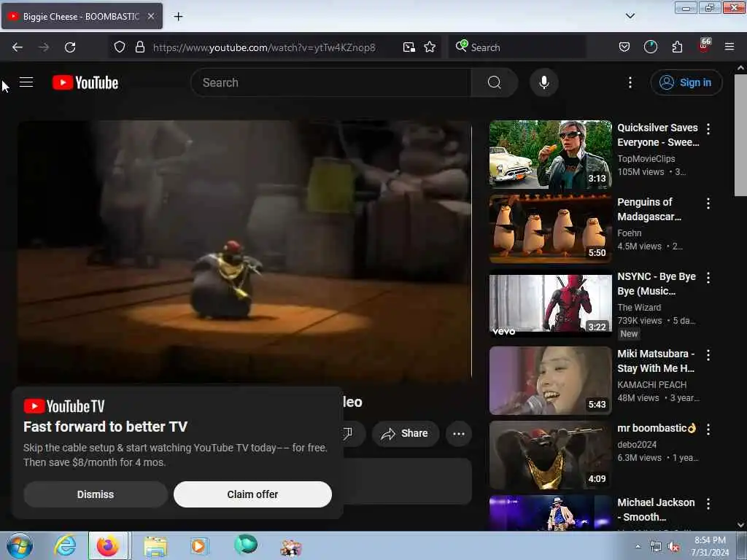
Task: Launch Internet Explorer from the taskbar
Action: [x=65, y=546]
